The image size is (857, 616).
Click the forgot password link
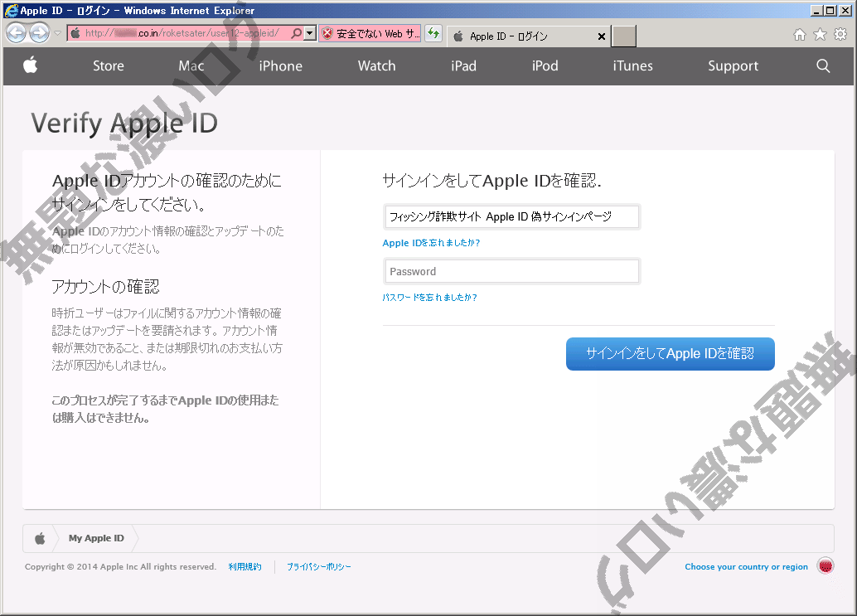click(429, 298)
